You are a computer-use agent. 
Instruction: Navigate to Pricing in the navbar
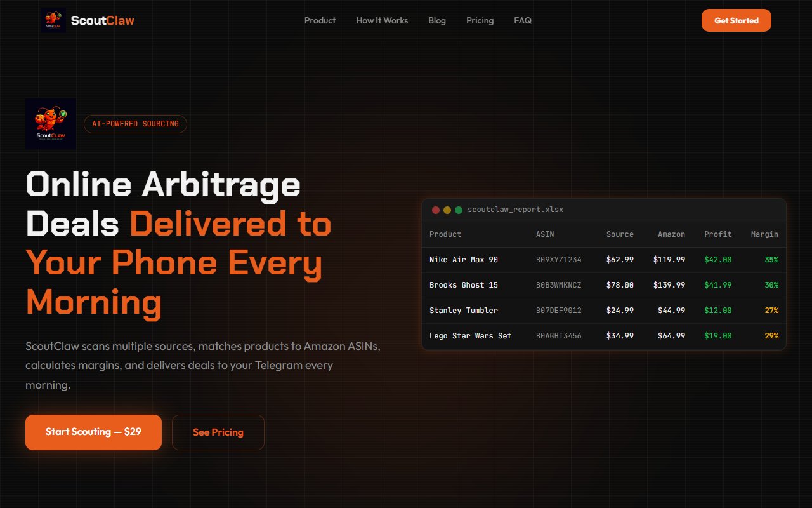480,20
